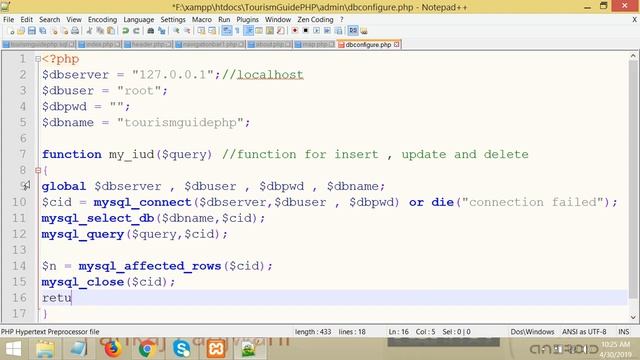Click the Close All toolbar icon
The height and width of the screenshot is (360, 640).
[64, 31]
